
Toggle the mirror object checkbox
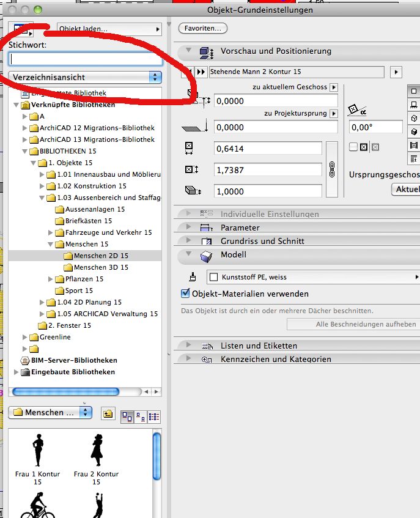pos(353,147)
